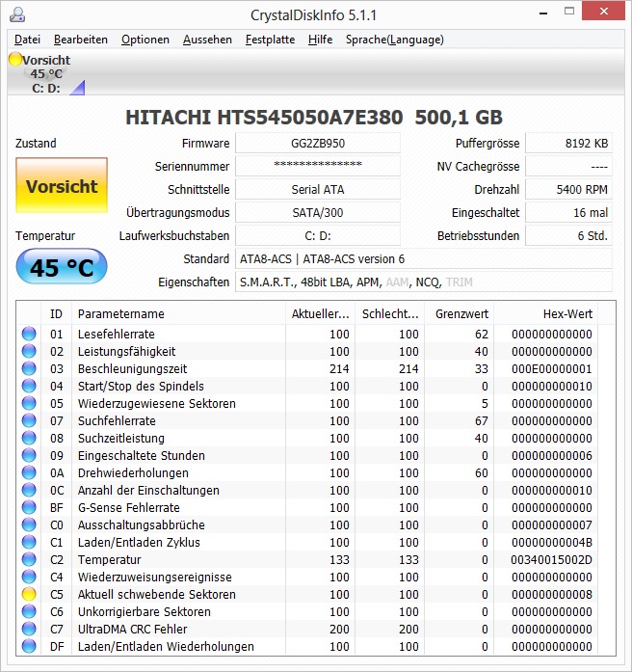The height and width of the screenshot is (672, 632).
Task: Click blue status dot for Wiederzuweisungsereignisse
Action: [x=29, y=577]
